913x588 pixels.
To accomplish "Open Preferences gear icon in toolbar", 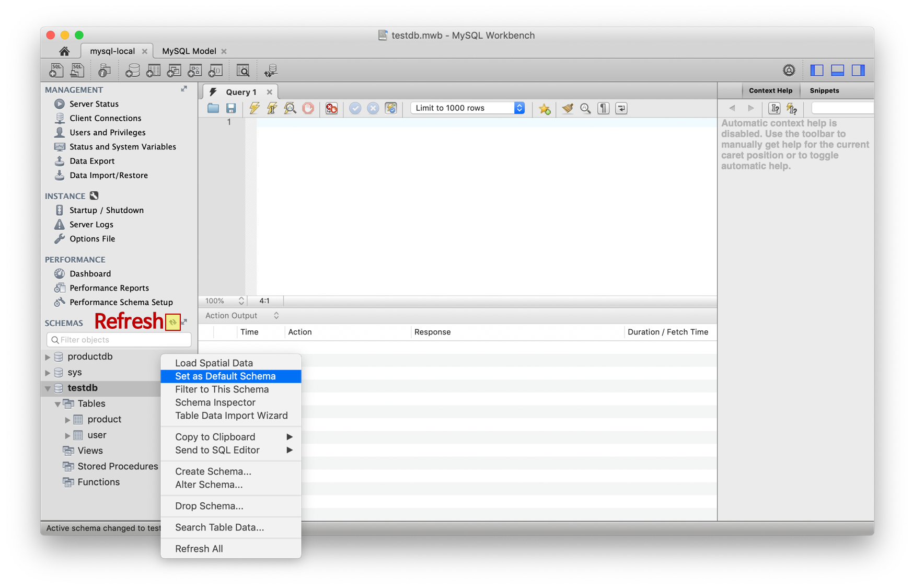I will tap(789, 70).
